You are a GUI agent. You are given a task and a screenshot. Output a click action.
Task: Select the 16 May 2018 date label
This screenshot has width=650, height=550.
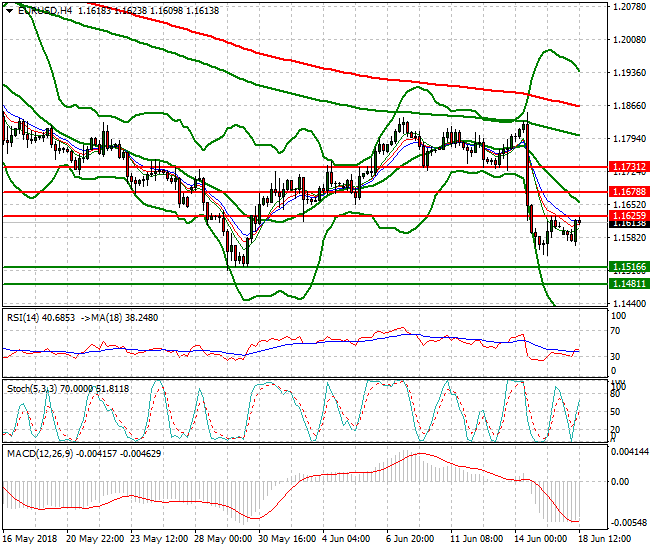pyautogui.click(x=30, y=539)
